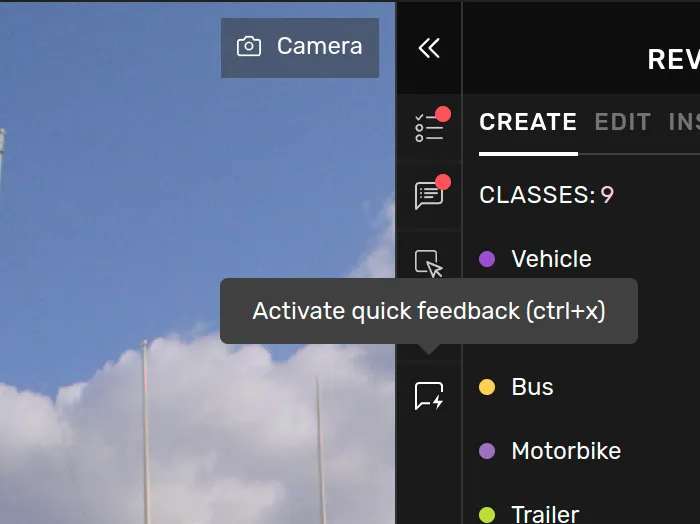Click the yellow Bus color dot
Screen dimensions: 700x524
click(x=487, y=387)
